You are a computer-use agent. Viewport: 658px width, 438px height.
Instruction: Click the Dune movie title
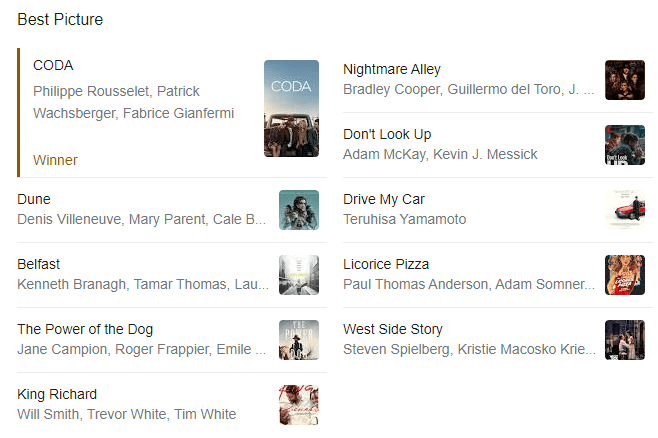coord(34,199)
